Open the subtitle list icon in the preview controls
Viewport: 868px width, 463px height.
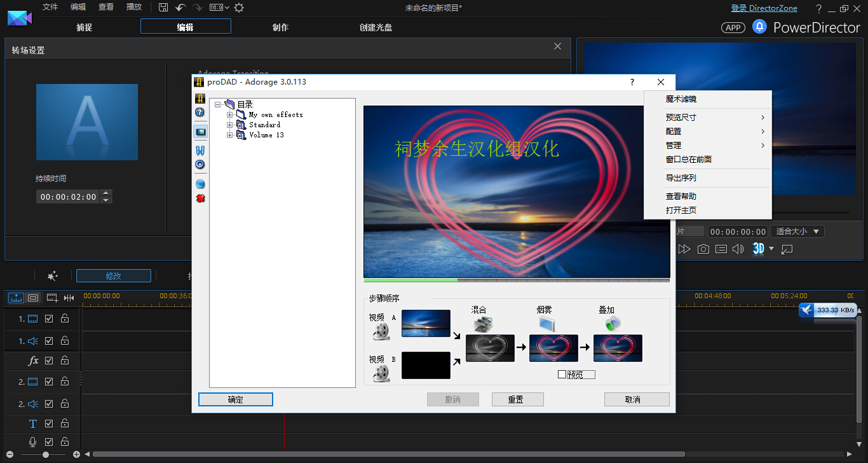click(x=721, y=249)
